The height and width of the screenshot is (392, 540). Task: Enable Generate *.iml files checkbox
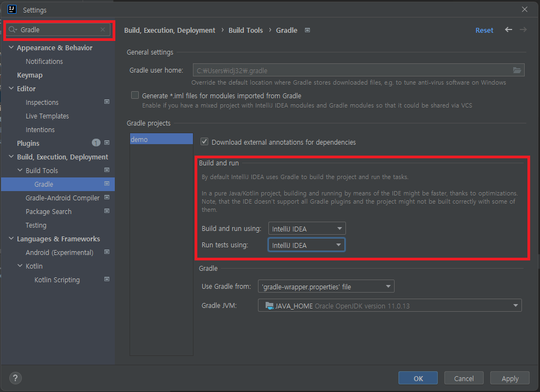135,96
